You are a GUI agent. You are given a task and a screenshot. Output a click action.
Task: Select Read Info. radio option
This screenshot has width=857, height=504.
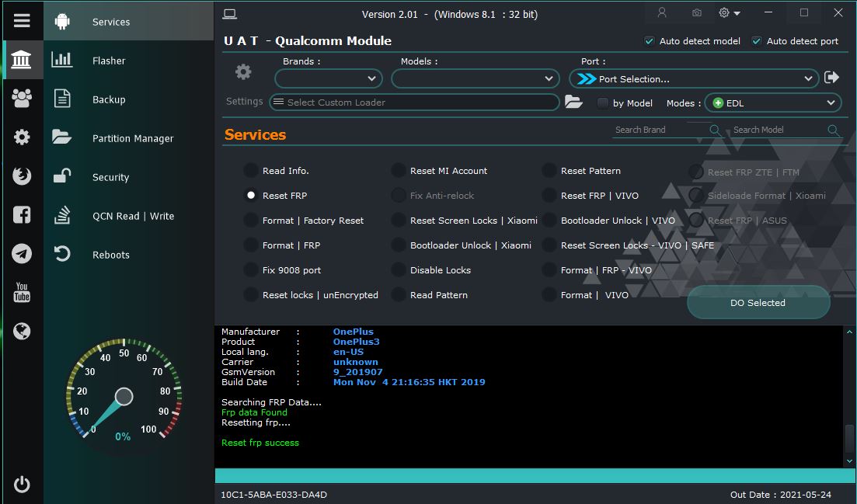click(250, 170)
